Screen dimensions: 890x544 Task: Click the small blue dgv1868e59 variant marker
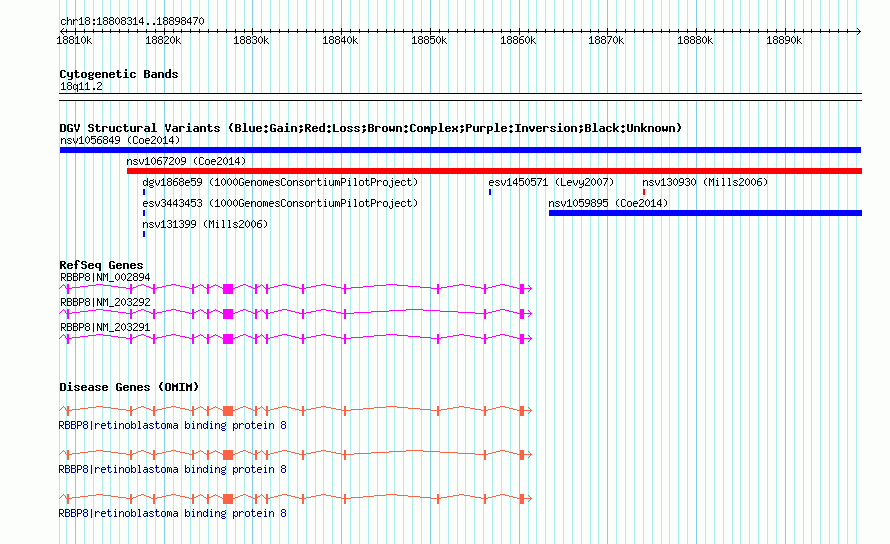pos(144,193)
